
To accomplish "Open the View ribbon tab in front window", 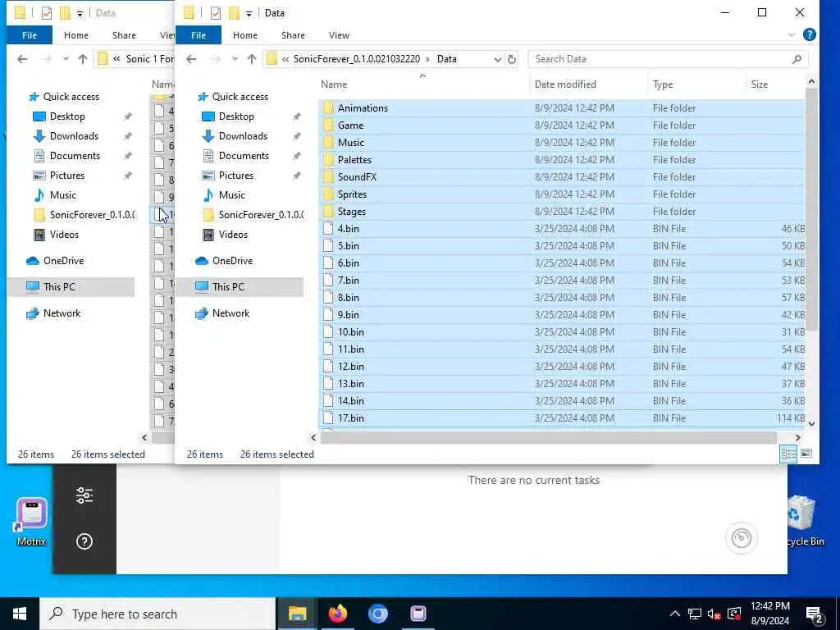I will click(339, 34).
